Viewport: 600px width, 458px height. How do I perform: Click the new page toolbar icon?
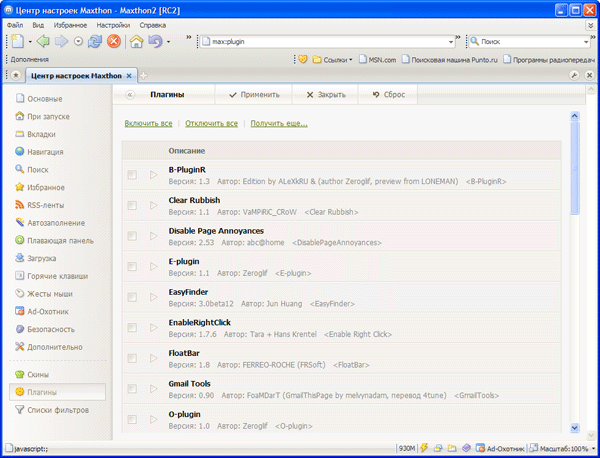(18, 41)
